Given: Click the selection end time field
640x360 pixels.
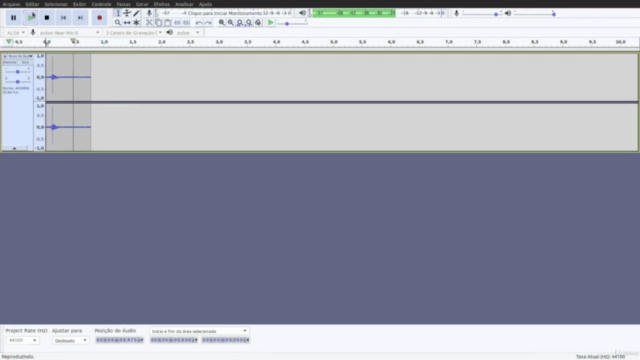Looking at the screenshot, I should [x=226, y=340].
